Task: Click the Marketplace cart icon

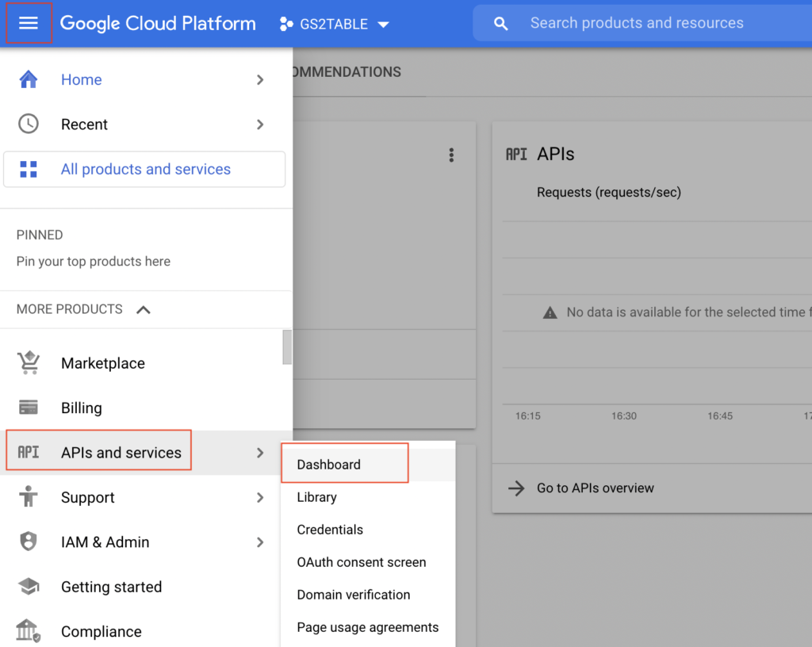Action: click(x=29, y=362)
